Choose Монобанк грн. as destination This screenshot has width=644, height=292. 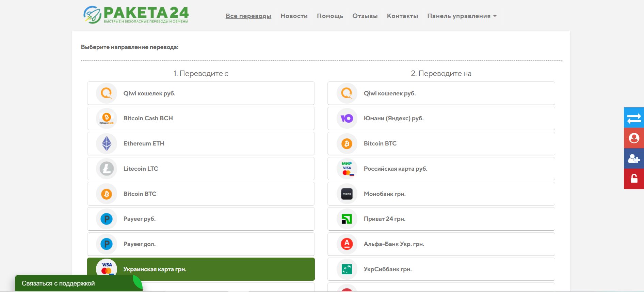coord(441,194)
